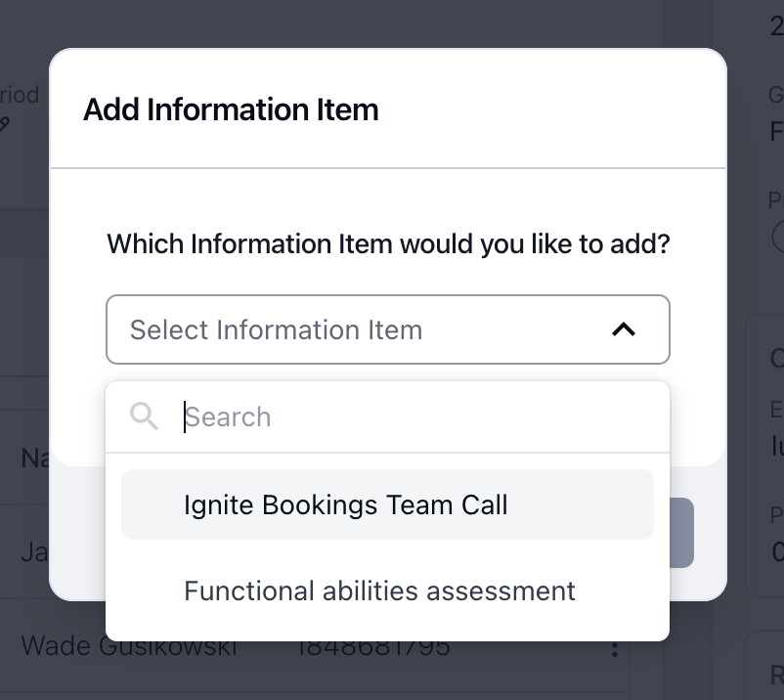Toggle the partly visible switch at the right edge
This screenshot has width=784, height=700.
778,235
